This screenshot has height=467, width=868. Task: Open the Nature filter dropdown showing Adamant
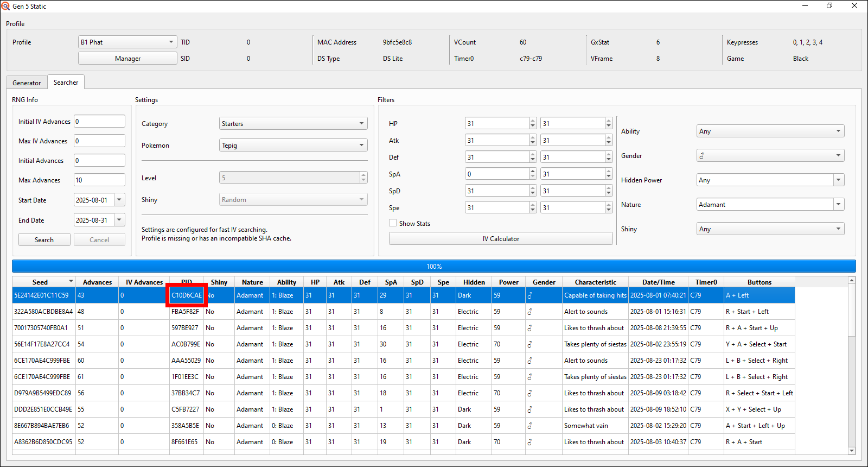pyautogui.click(x=839, y=205)
